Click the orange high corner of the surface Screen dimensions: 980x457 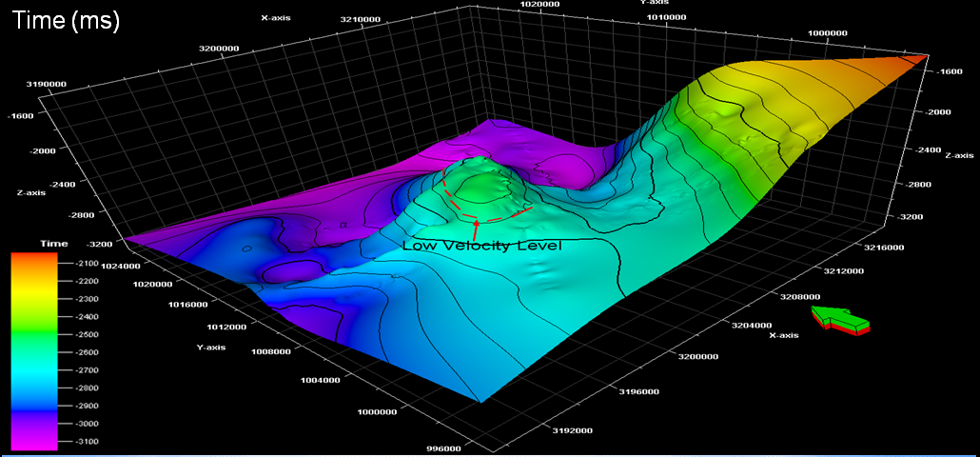913,60
